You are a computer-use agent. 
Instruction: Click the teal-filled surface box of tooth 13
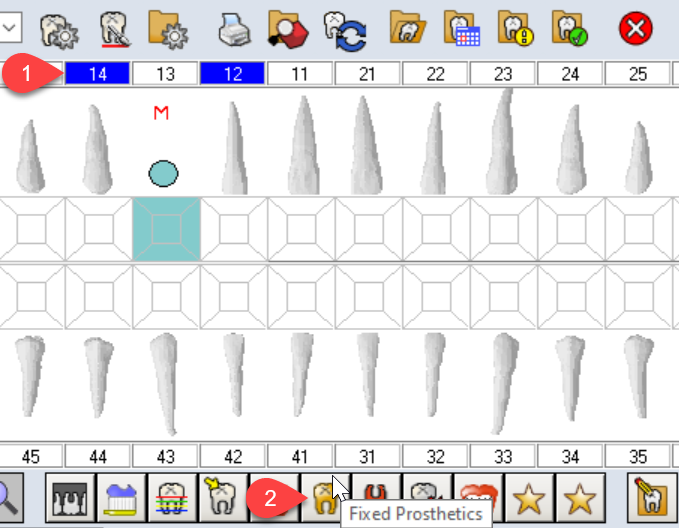tap(166, 229)
